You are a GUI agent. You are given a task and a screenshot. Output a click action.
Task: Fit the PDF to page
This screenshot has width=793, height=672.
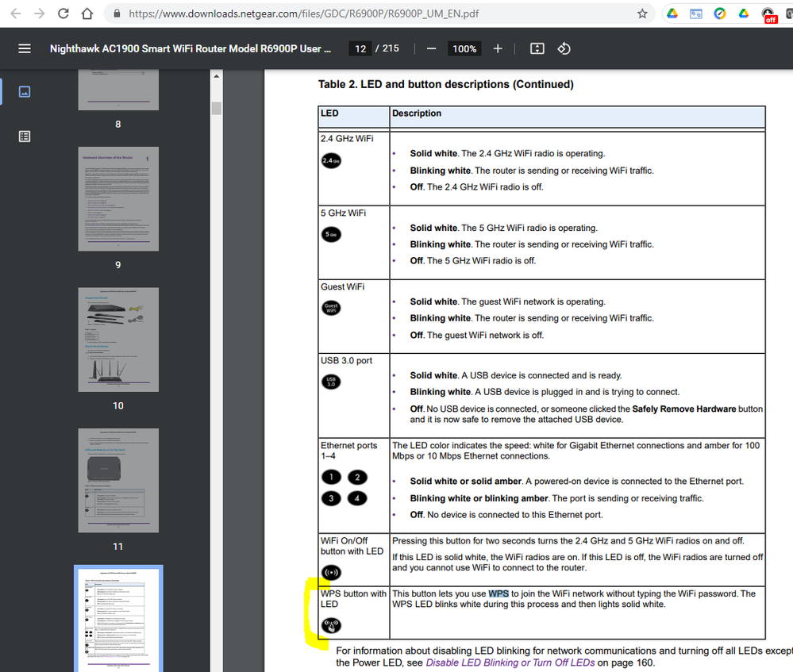point(537,48)
